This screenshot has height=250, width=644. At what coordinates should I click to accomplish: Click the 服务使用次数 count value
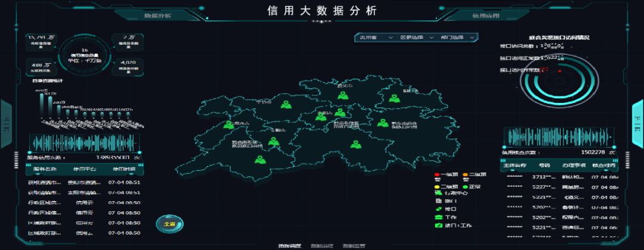pyautogui.click(x=113, y=157)
